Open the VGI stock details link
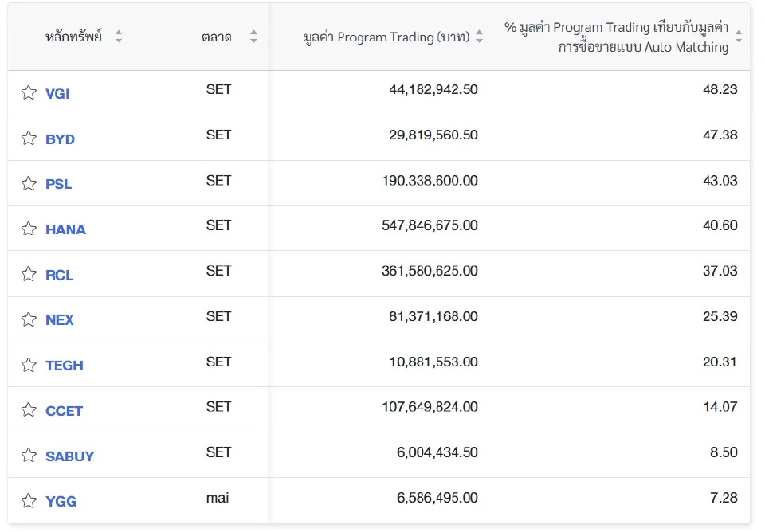Viewport: 765px width, 532px height. point(57,92)
